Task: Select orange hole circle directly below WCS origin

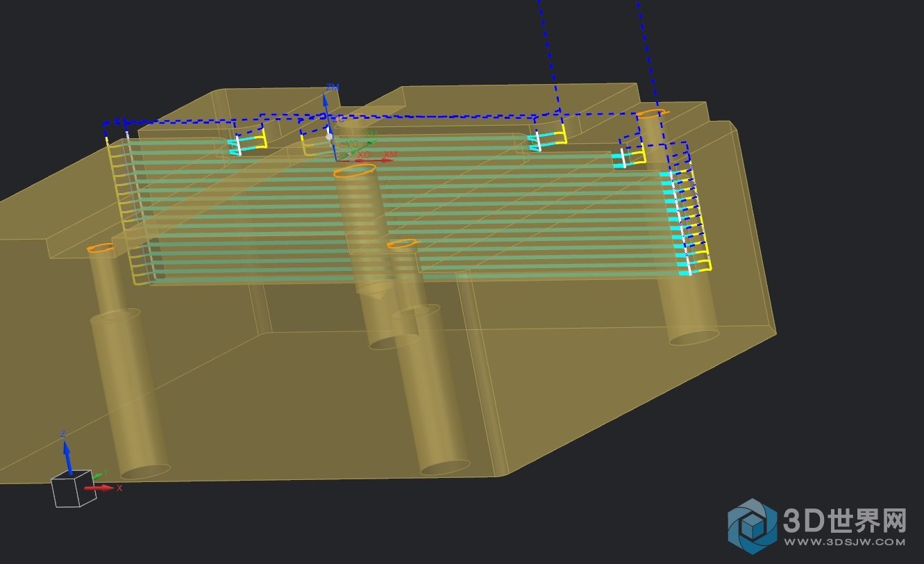Action: [x=355, y=171]
